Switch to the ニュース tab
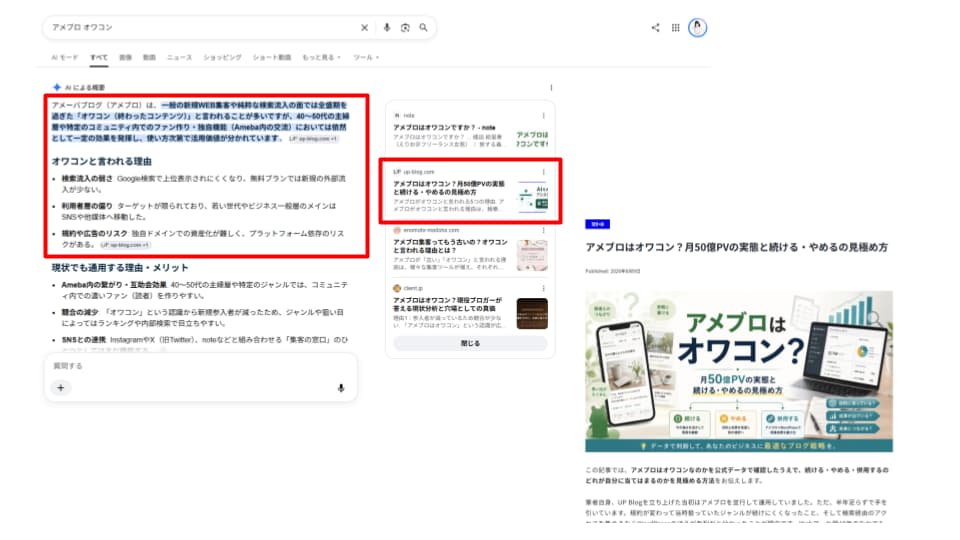This screenshot has height=540, width=960. pos(179,58)
